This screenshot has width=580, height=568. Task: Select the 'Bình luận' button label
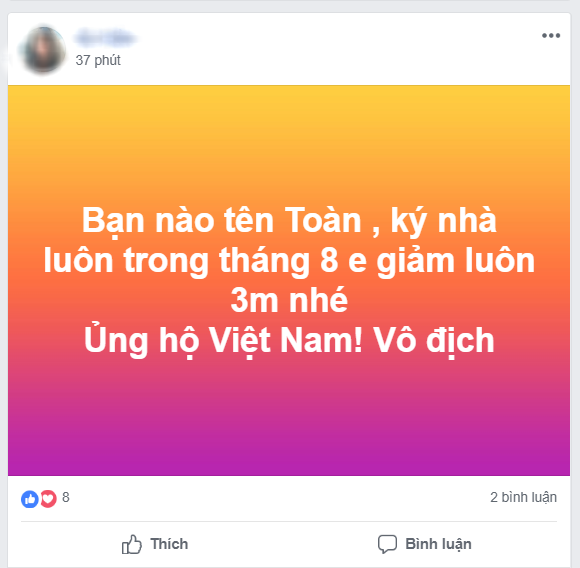click(x=438, y=544)
